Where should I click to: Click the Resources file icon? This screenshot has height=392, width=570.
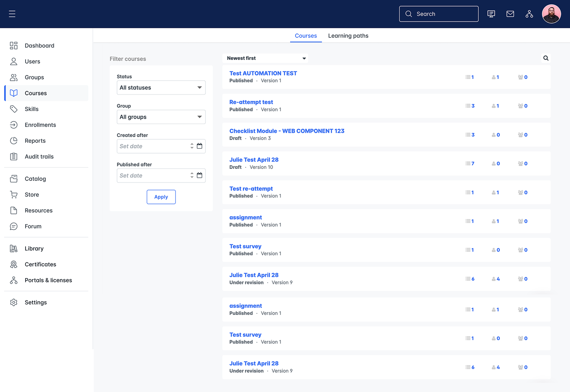click(14, 210)
